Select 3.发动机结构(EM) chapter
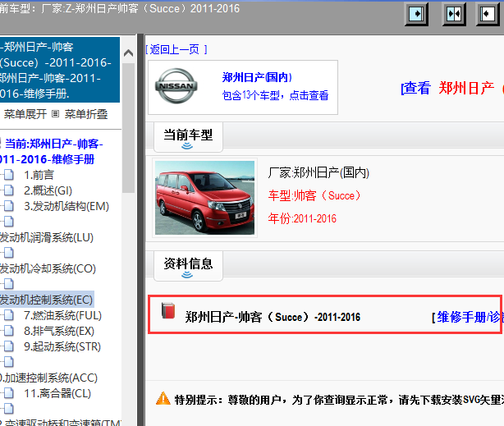 (66, 206)
